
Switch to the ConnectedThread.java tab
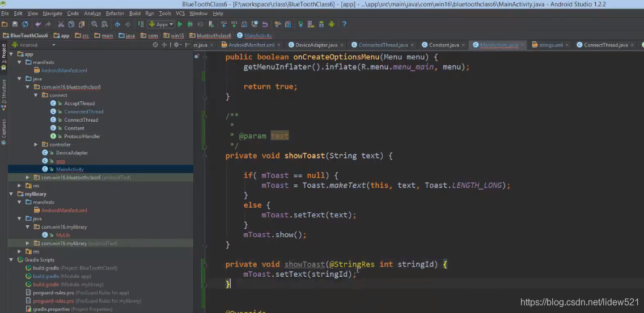(383, 45)
